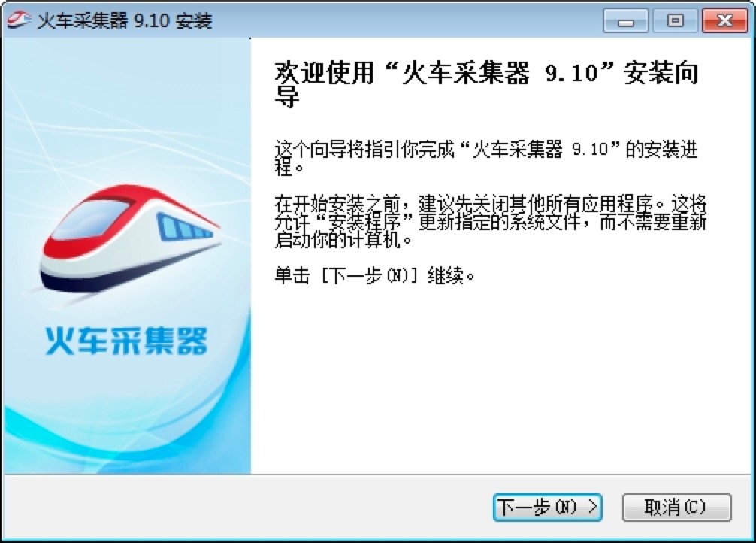Click the 9.10 version number in heading
The image size is (756, 543).
pos(571,74)
